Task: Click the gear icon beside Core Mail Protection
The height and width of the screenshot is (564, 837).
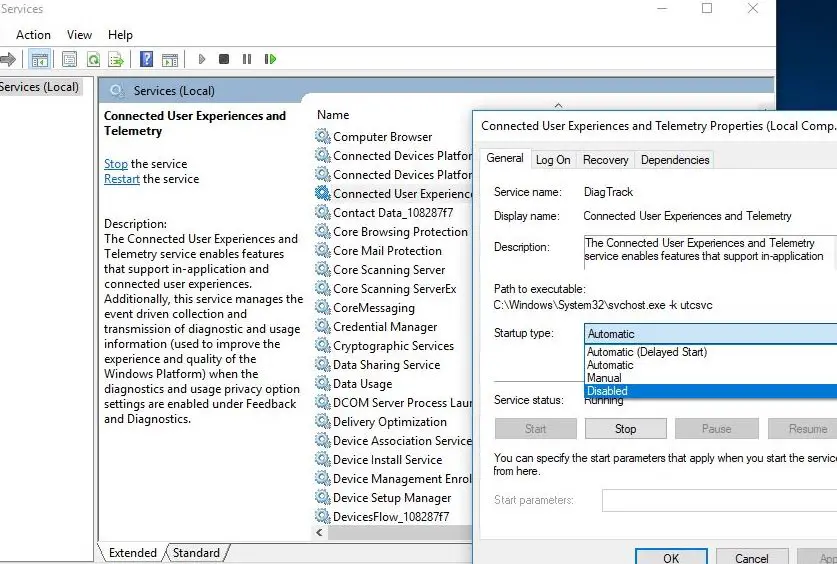Action: coord(322,250)
